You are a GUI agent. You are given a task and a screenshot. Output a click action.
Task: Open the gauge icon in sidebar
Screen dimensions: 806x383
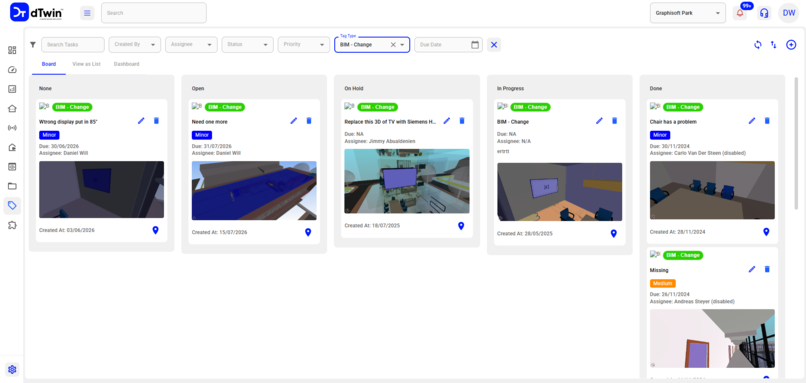click(12, 69)
